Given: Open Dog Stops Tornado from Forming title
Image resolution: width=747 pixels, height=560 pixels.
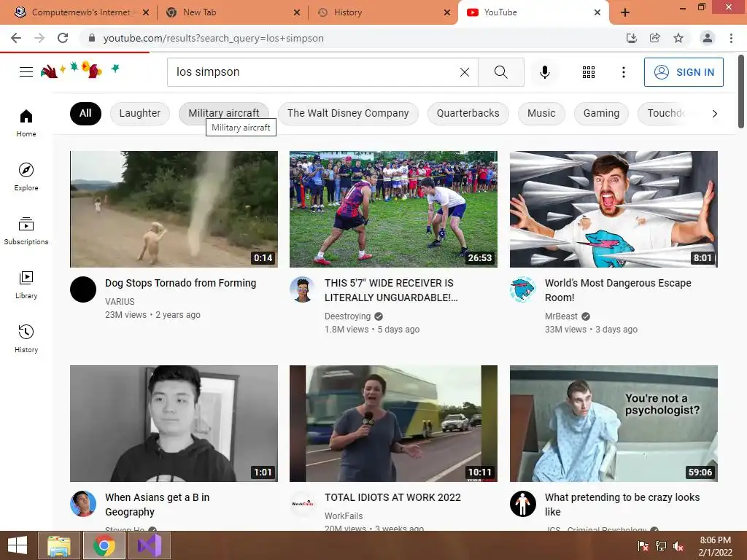Looking at the screenshot, I should [181, 283].
